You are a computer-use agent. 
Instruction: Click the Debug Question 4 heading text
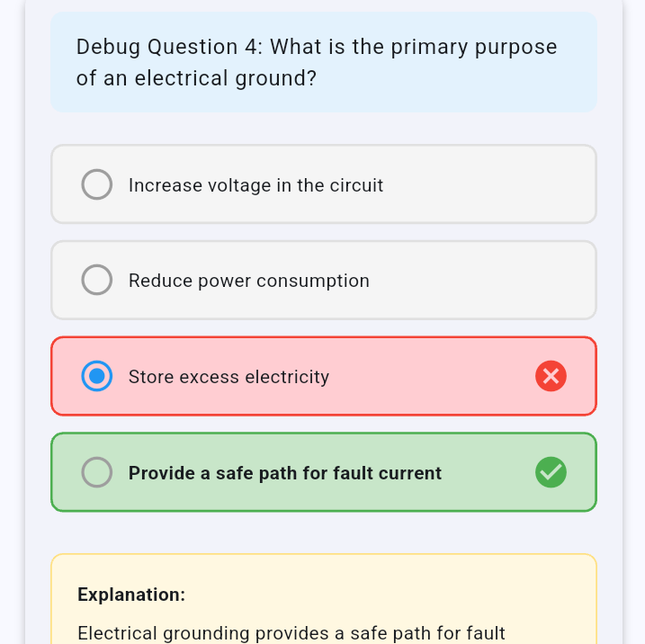click(317, 47)
